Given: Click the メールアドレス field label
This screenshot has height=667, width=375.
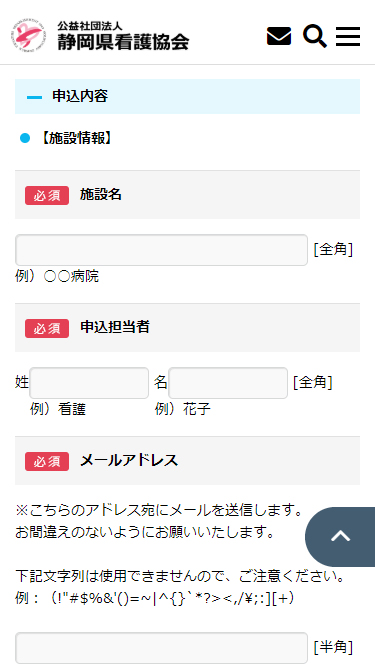Looking at the screenshot, I should click(129, 460).
